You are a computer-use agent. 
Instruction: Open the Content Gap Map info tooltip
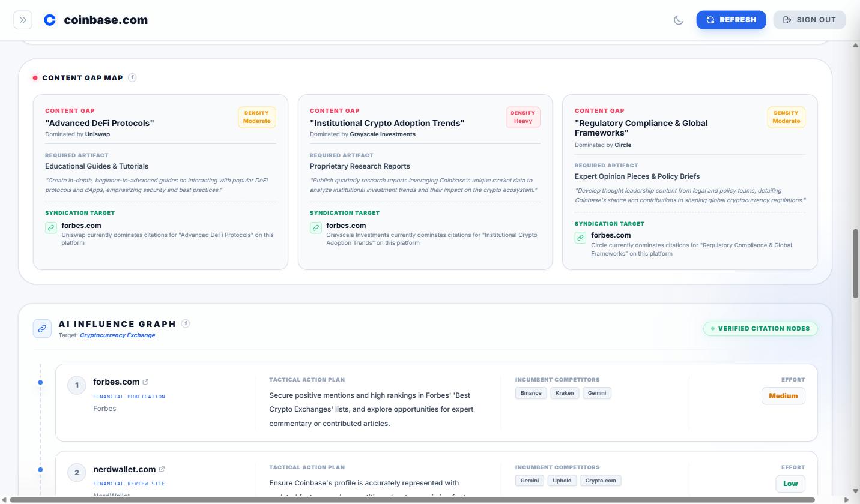132,77
